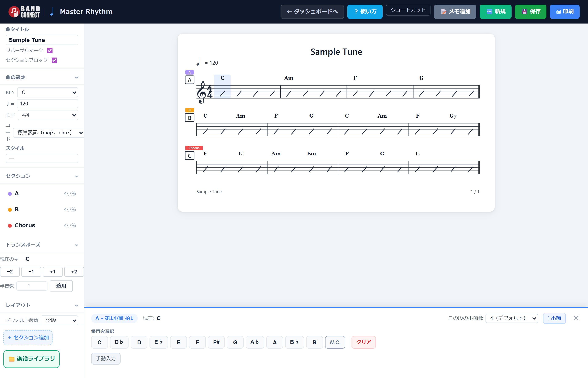588x378 pixels.
Task: Open the KEY dropdown
Action: [48, 93]
